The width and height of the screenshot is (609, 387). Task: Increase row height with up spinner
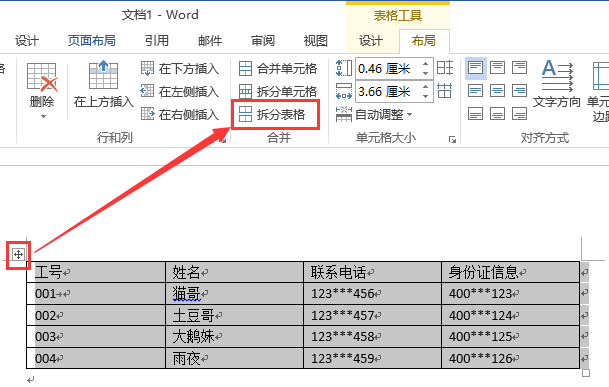pos(426,64)
